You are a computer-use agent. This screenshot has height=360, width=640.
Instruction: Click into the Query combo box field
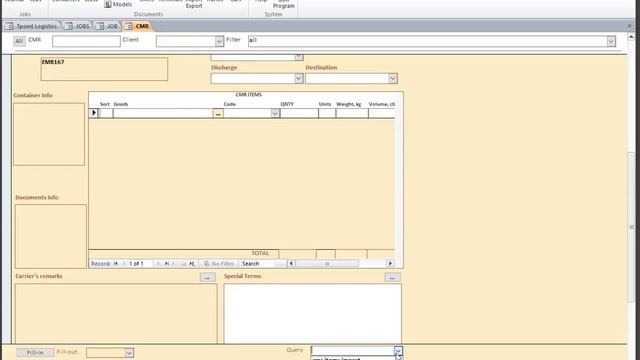[353, 351]
